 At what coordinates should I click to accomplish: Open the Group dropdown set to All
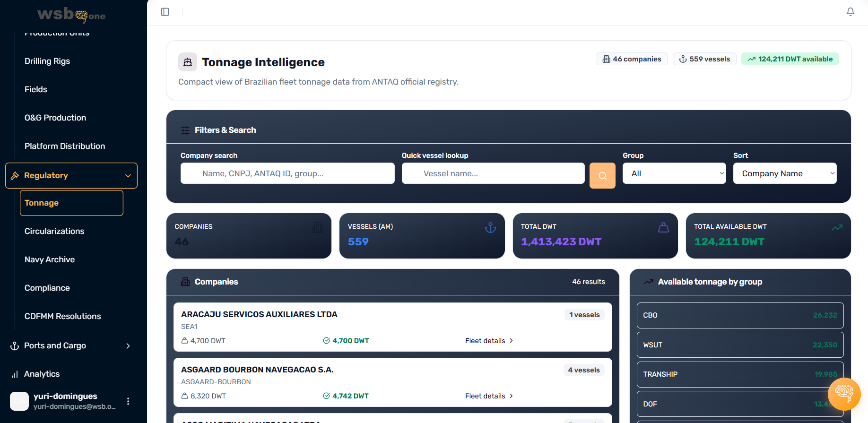point(674,173)
